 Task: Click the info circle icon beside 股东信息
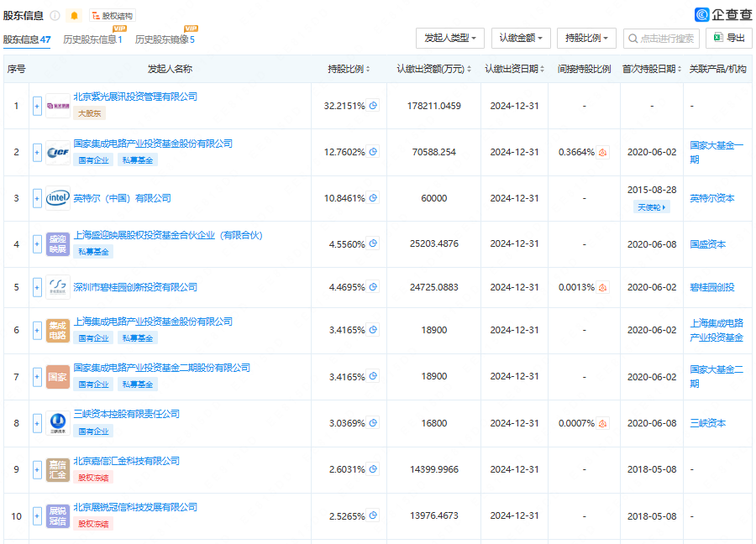[x=55, y=16]
